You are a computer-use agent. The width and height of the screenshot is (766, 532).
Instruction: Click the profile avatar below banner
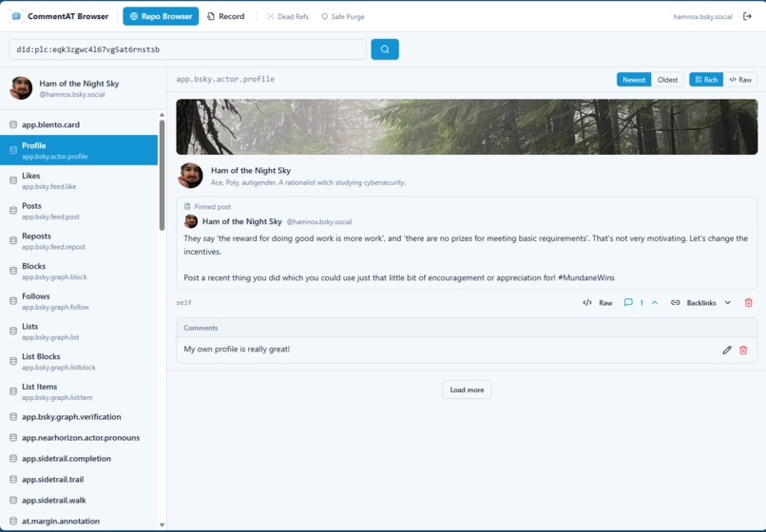pyautogui.click(x=190, y=176)
